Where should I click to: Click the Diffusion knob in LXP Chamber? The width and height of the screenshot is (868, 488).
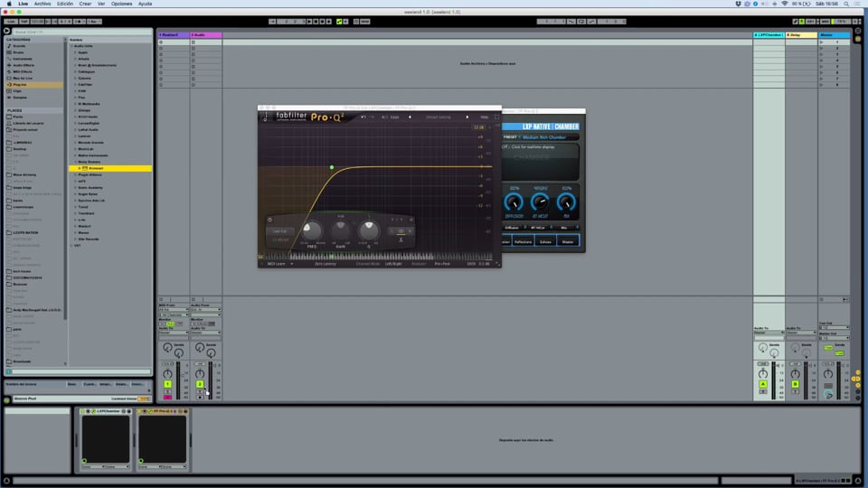(514, 202)
